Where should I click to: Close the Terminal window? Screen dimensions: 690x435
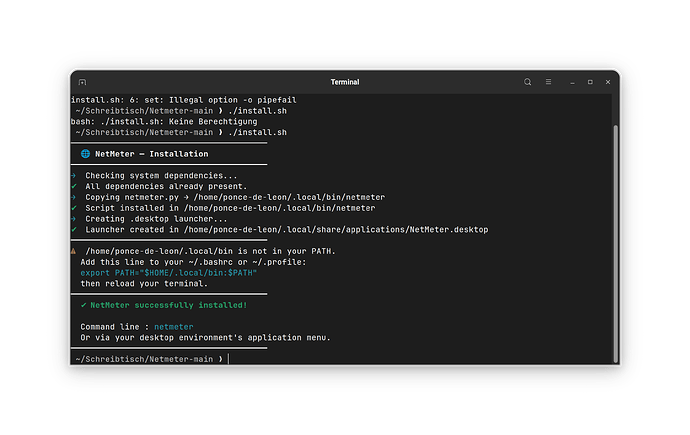pos(608,82)
